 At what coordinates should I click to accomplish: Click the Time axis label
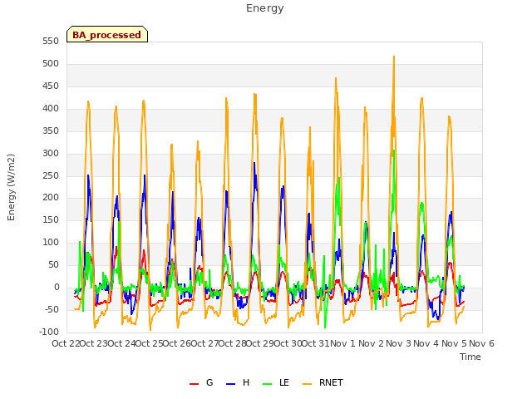pos(470,357)
